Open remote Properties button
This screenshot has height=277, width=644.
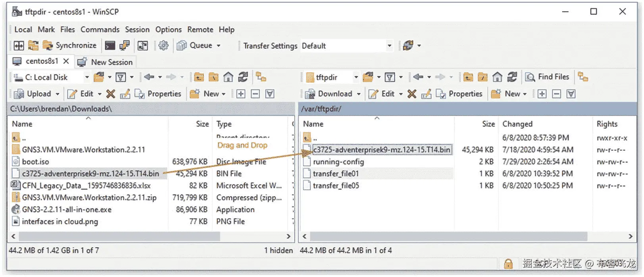[459, 94]
